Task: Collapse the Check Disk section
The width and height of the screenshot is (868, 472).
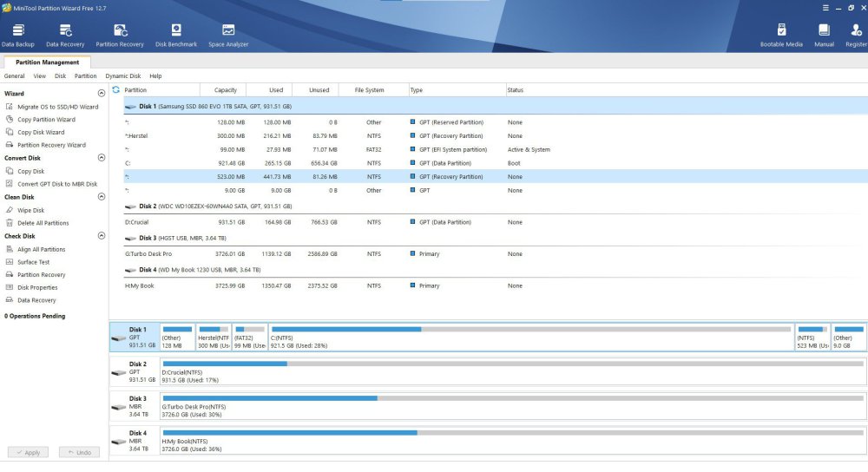Action: point(102,236)
